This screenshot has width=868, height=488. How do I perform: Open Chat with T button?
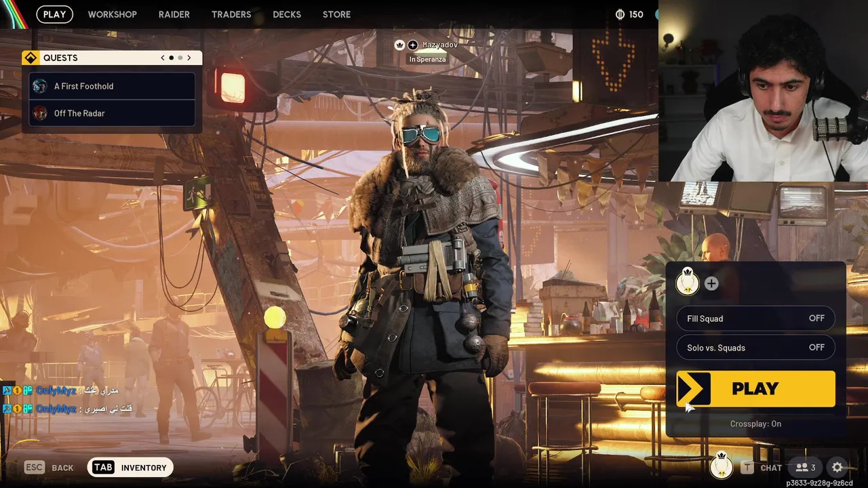pos(762,468)
